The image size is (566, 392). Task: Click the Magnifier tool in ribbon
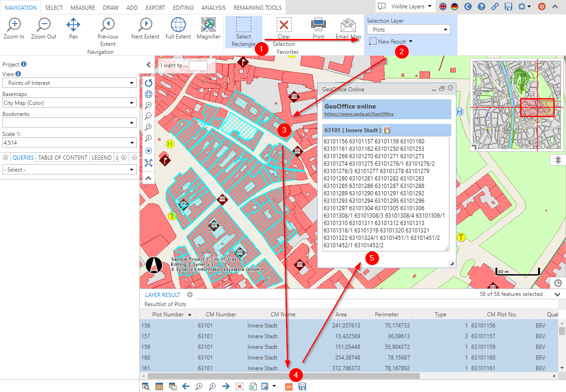coord(208,28)
